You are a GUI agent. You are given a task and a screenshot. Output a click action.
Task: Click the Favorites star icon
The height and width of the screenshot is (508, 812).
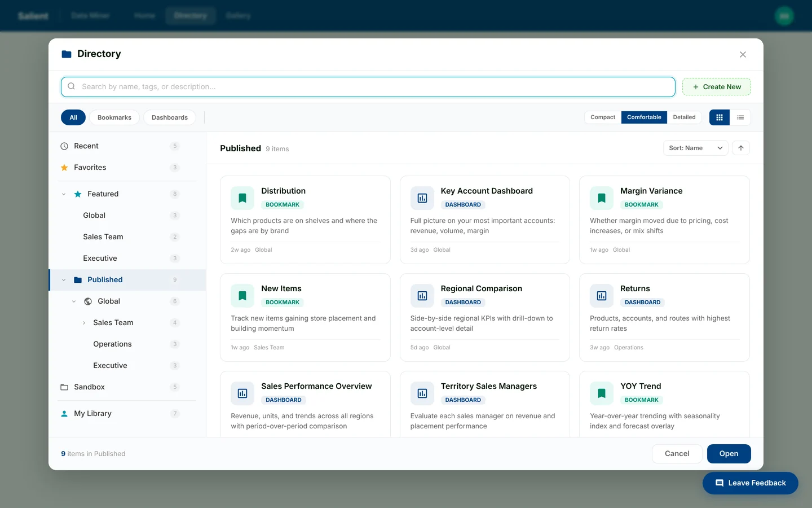click(x=64, y=168)
